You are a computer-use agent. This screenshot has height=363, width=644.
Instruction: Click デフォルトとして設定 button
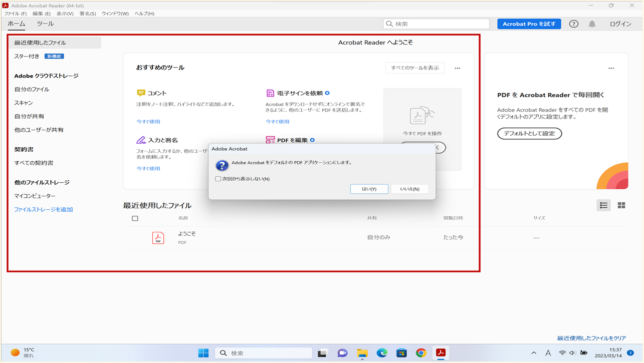pos(530,134)
